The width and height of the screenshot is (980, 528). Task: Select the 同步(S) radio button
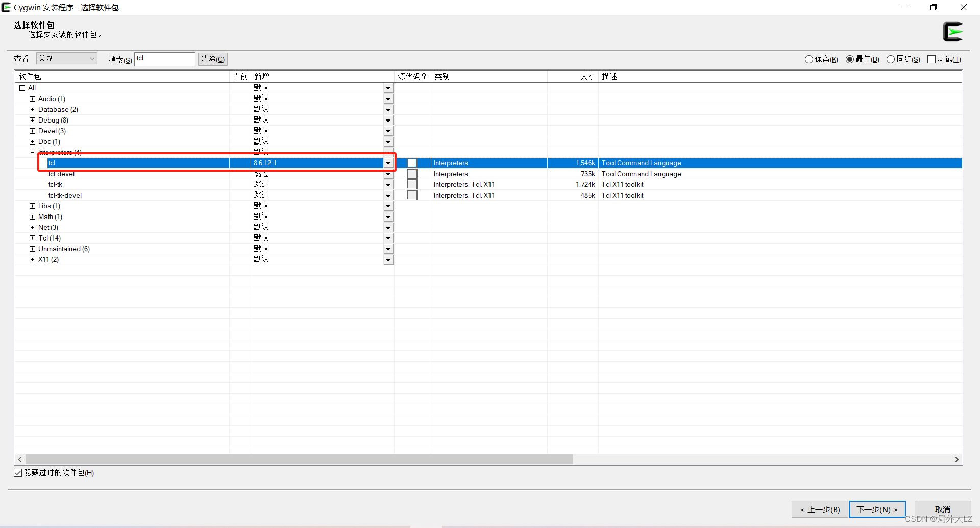(891, 59)
